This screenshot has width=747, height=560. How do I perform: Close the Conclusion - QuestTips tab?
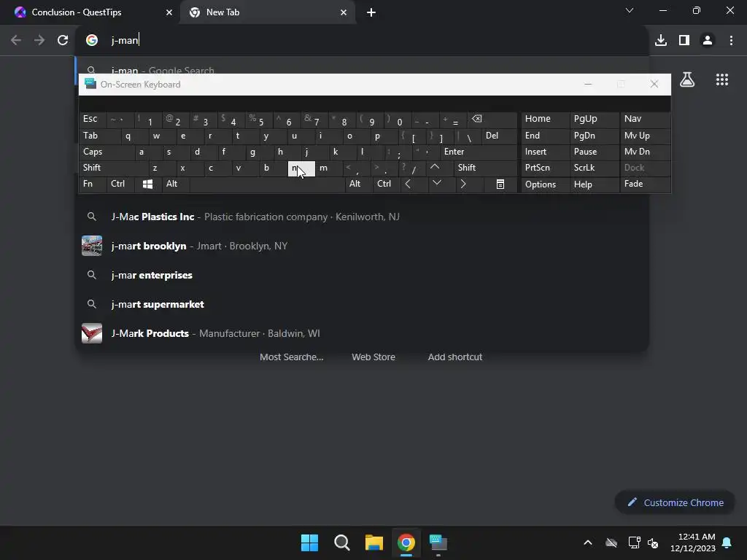[169, 12]
